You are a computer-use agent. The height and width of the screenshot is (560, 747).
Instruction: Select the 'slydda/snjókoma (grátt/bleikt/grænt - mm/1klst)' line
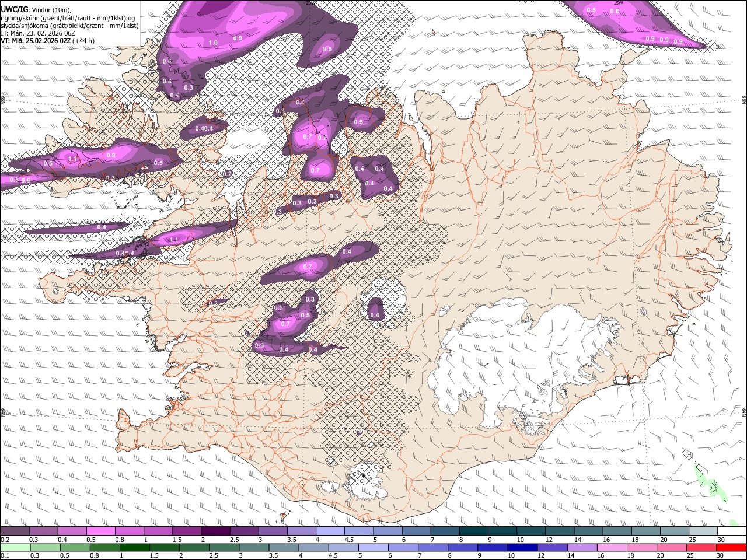(69, 26)
